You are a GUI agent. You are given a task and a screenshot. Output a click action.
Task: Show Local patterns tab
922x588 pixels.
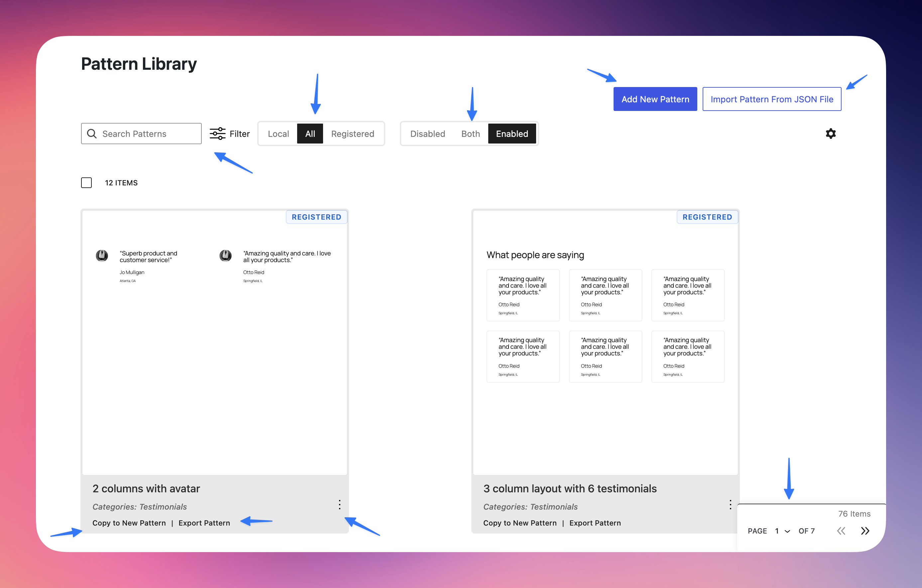tap(278, 134)
